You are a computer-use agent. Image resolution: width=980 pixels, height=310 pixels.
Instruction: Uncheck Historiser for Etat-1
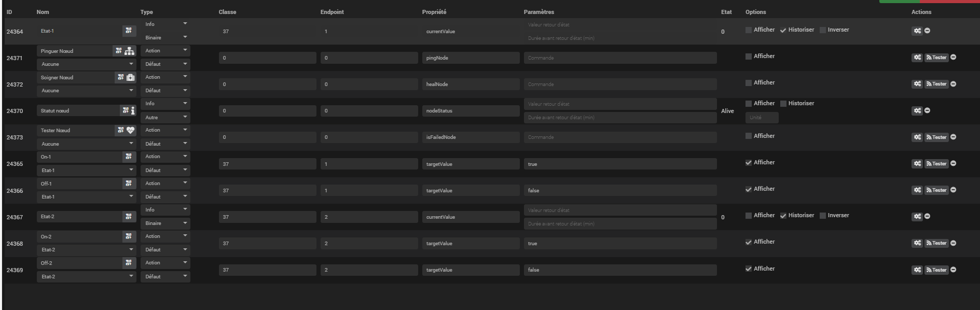pos(783,30)
